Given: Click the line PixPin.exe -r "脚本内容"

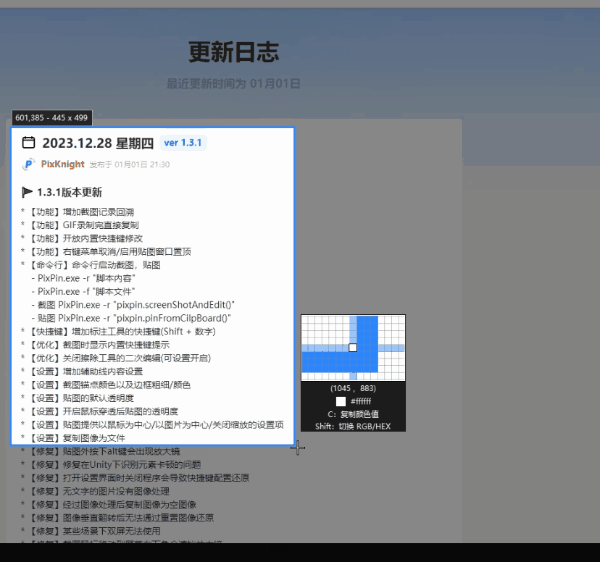Looking at the screenshot, I should [84, 278].
